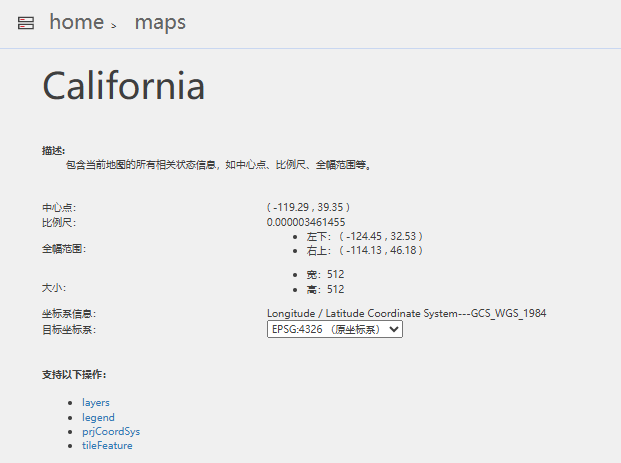621x463 pixels.
Task: Click the 描述 description label
Action: pyautogui.click(x=53, y=150)
